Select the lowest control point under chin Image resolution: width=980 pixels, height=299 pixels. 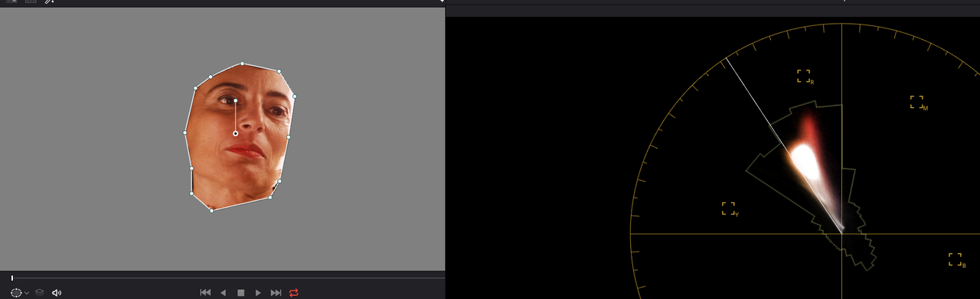(x=212, y=210)
